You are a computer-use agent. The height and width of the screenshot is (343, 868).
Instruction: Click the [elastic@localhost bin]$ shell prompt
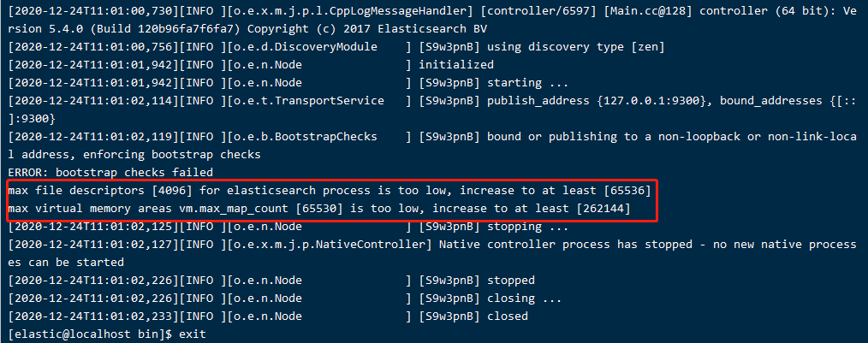(x=89, y=334)
